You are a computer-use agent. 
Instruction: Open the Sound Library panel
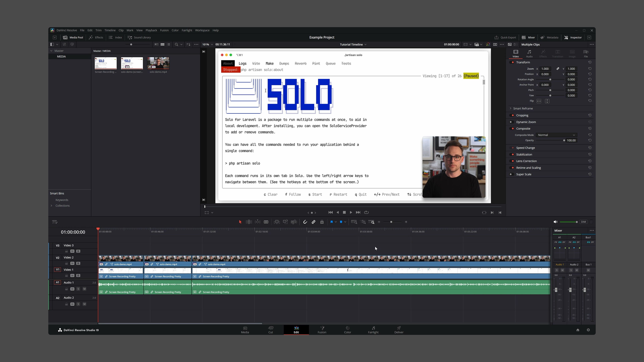139,38
